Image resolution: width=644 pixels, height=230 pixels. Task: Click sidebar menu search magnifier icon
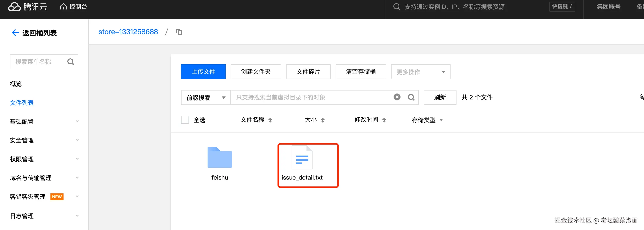coord(71,62)
